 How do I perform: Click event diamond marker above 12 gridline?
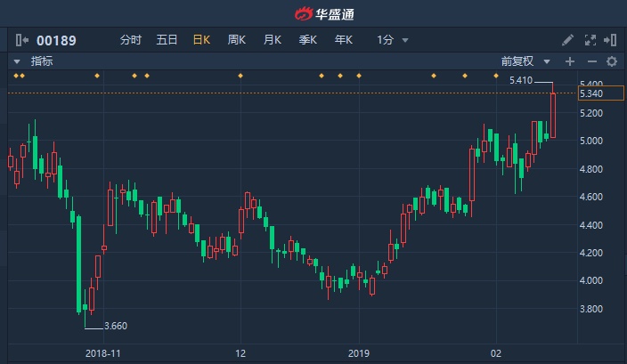tap(240, 76)
